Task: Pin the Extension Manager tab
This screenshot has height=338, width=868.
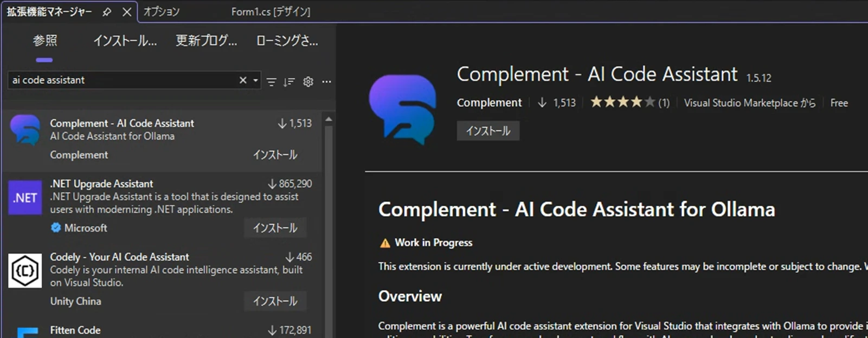Action: [107, 11]
